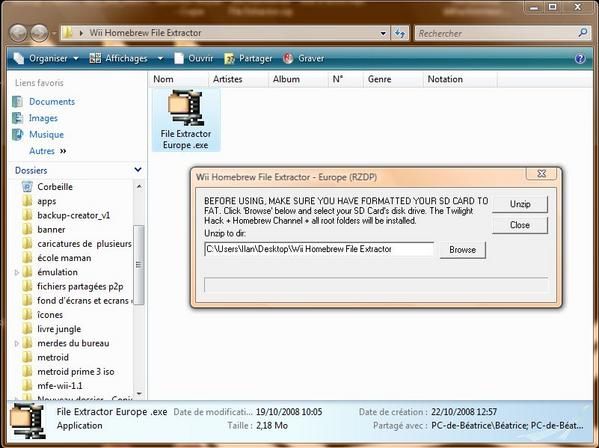Click the folder tree scroll down arrow

point(139,393)
